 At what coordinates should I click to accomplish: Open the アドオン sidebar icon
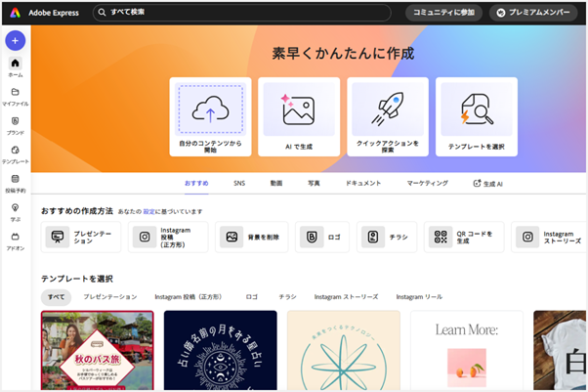15,237
